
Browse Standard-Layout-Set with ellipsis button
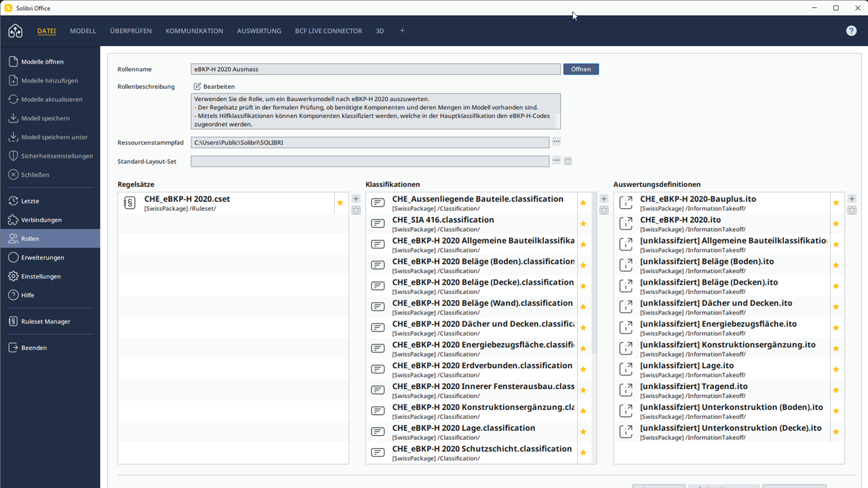(556, 161)
